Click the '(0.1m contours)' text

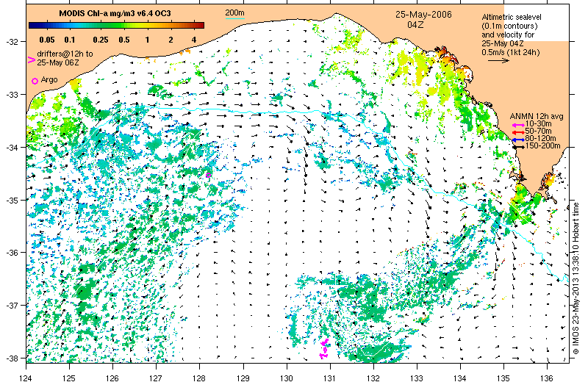[x=509, y=26]
